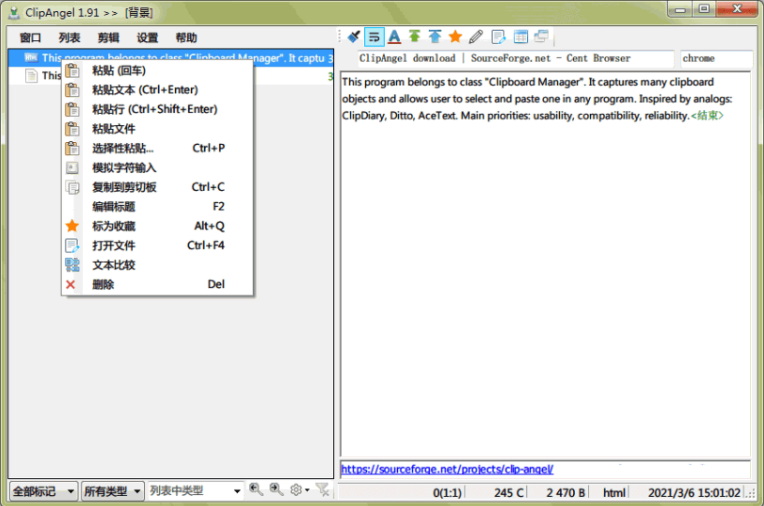
Task: Open the 列表中类型 search combo box
Action: tap(195, 491)
